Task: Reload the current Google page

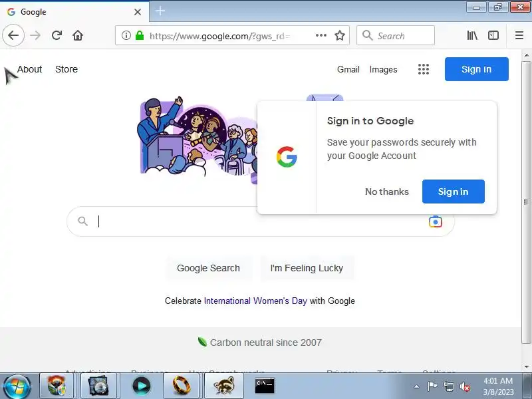Action: (x=57, y=35)
